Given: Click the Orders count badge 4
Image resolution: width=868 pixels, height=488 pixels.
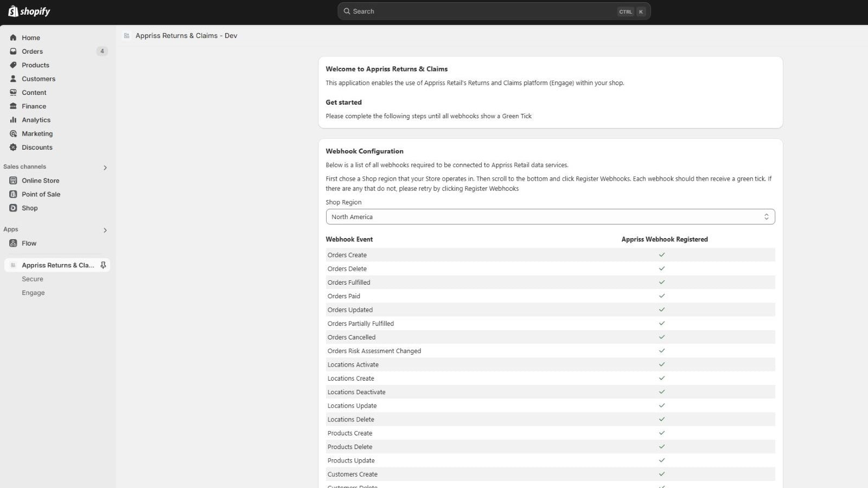Looking at the screenshot, I should [102, 51].
